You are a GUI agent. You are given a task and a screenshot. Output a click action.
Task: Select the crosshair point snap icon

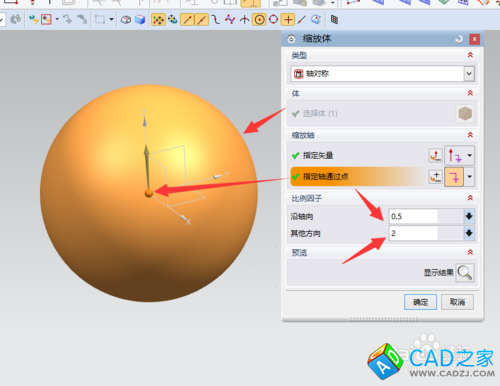tap(288, 20)
